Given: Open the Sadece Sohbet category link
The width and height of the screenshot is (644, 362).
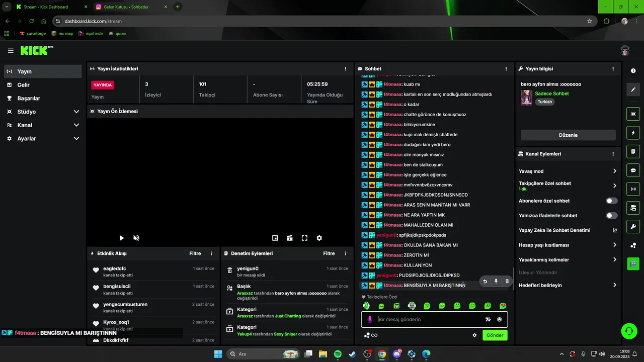Looking at the screenshot, I should tap(552, 94).
